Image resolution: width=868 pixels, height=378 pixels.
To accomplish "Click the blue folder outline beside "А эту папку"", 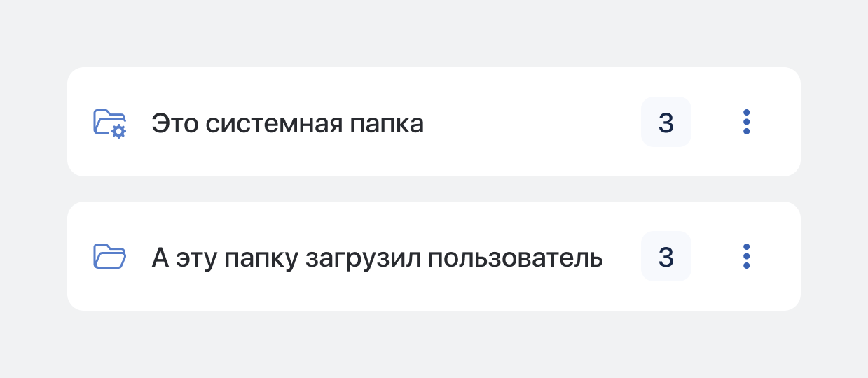I will tap(109, 256).
